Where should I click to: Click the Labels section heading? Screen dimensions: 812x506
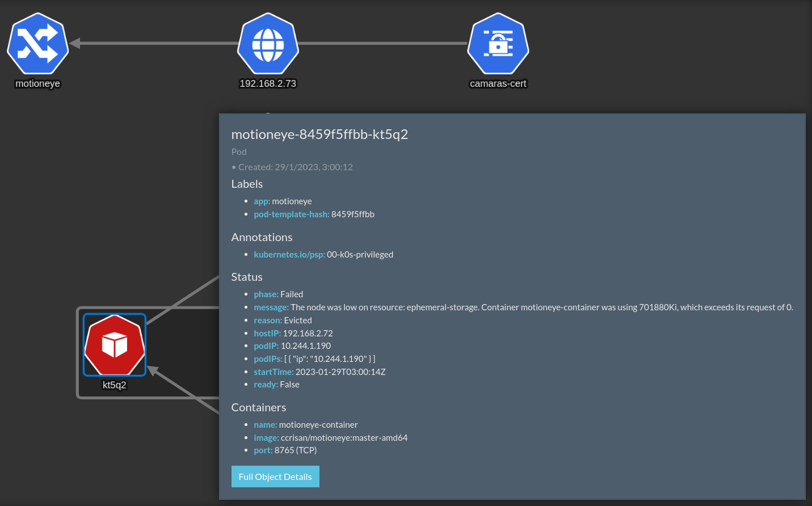247,184
